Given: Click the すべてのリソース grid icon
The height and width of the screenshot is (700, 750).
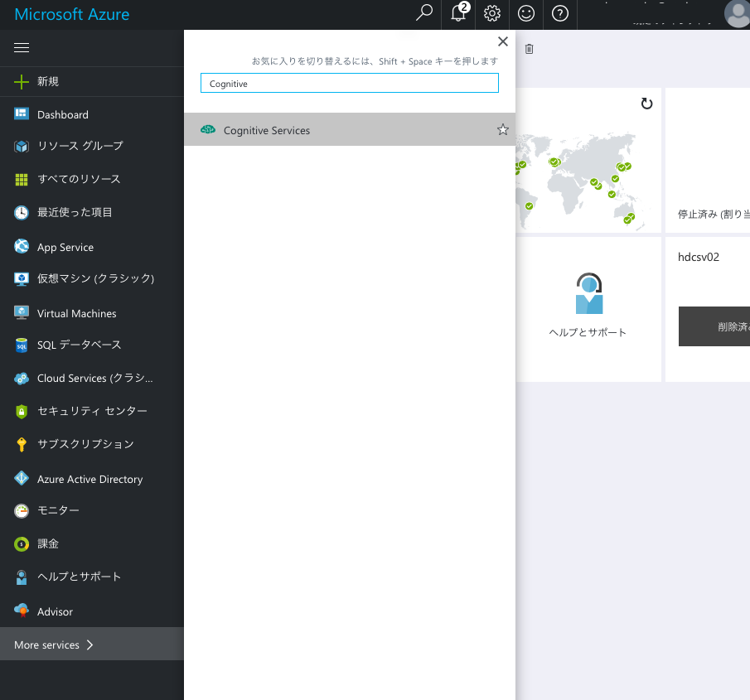Looking at the screenshot, I should (22, 179).
